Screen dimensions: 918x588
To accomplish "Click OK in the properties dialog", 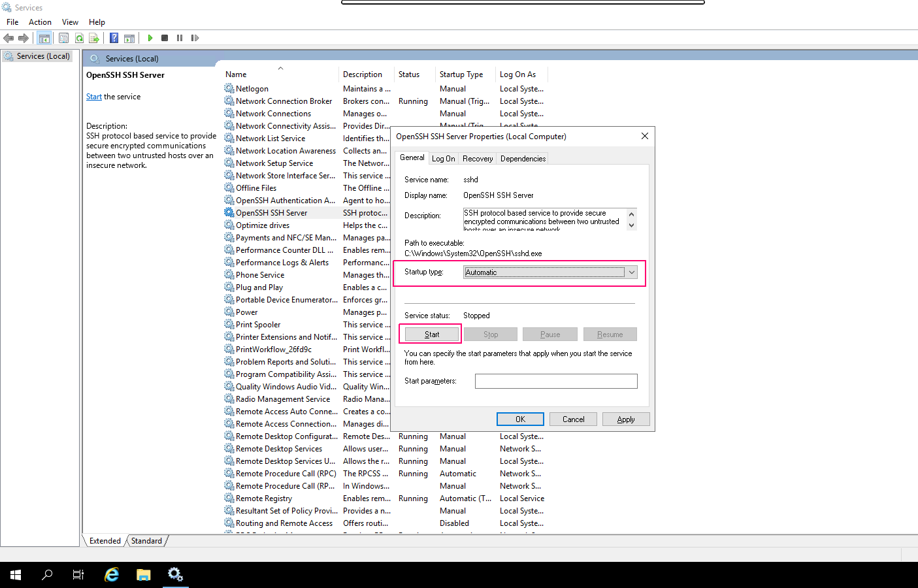I will point(520,419).
